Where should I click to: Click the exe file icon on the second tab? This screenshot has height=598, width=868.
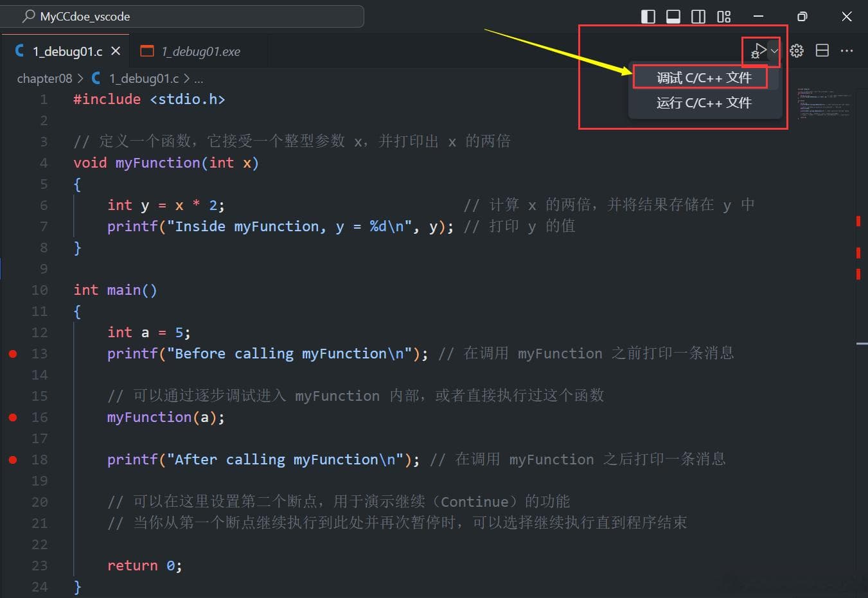(147, 51)
